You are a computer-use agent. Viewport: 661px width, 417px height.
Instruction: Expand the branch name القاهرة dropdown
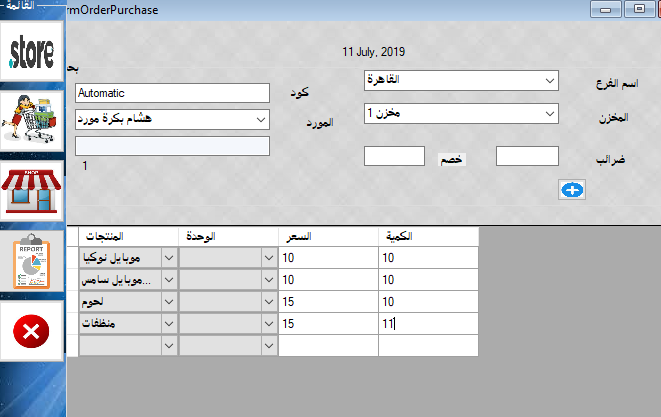(549, 81)
